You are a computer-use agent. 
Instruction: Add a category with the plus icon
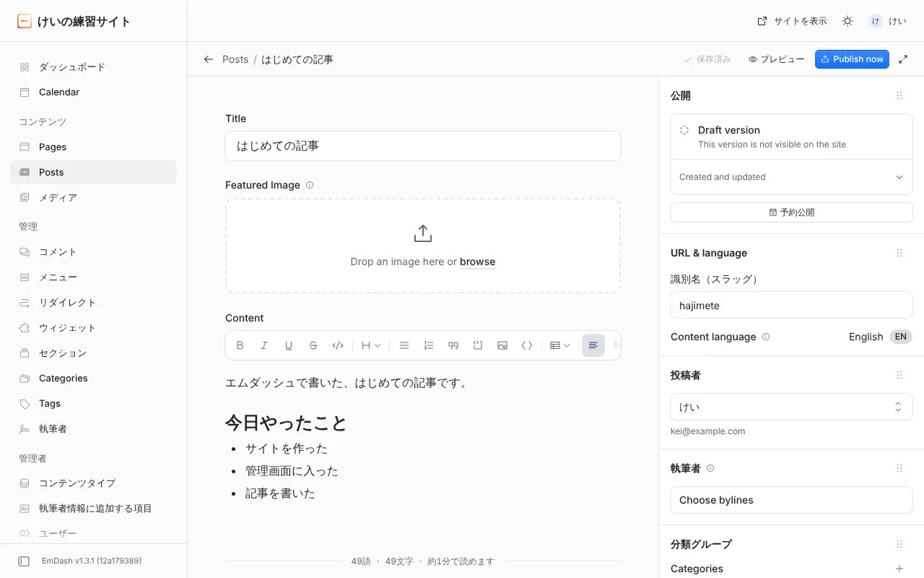tap(899, 569)
